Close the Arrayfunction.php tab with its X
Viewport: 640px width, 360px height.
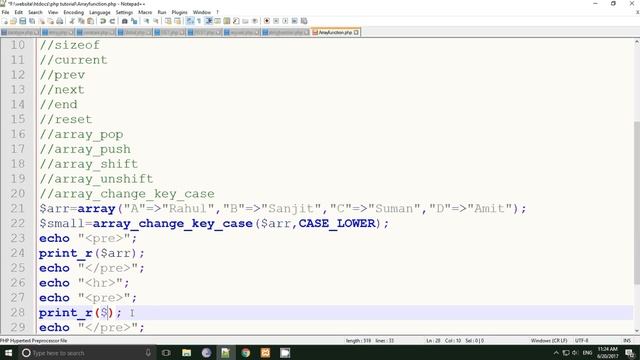(356, 32)
